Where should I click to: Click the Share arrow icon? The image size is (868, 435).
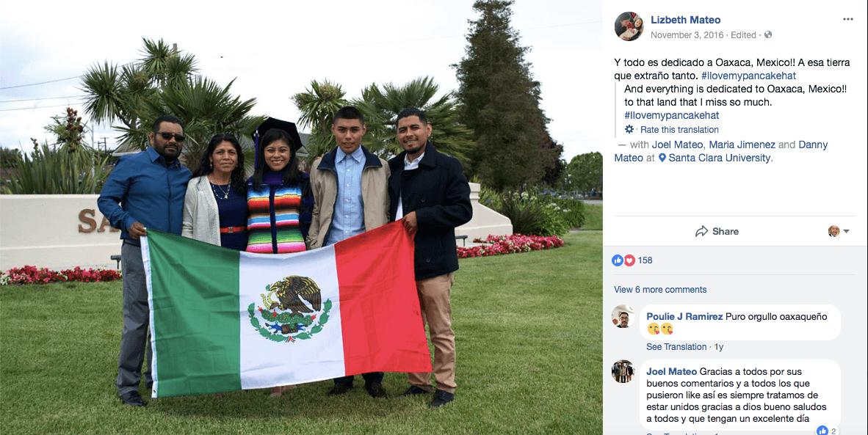701,231
